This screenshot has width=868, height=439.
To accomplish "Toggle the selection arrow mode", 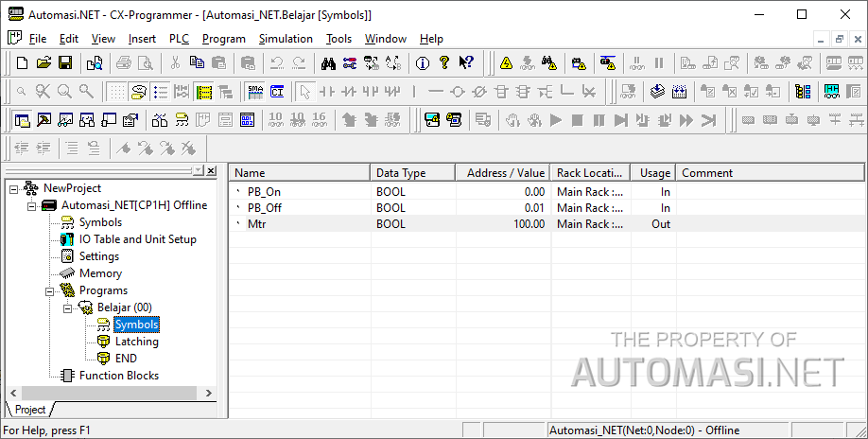I will (304, 92).
